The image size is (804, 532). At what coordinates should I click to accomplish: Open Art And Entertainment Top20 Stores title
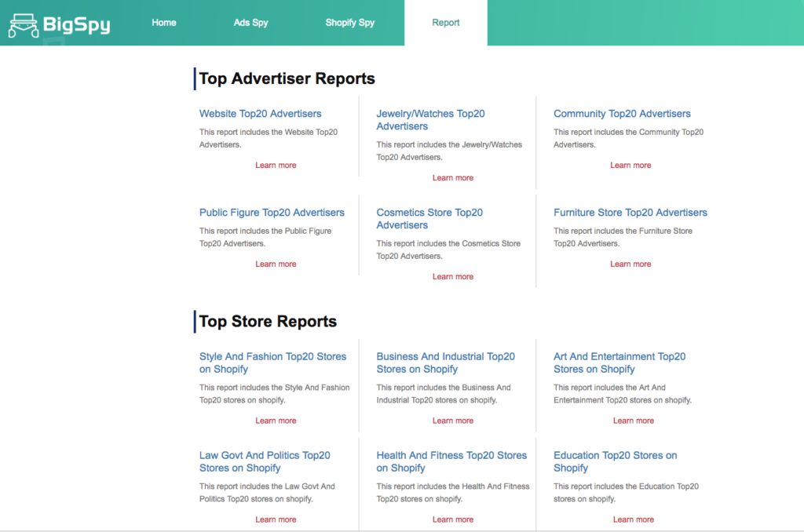click(x=619, y=363)
